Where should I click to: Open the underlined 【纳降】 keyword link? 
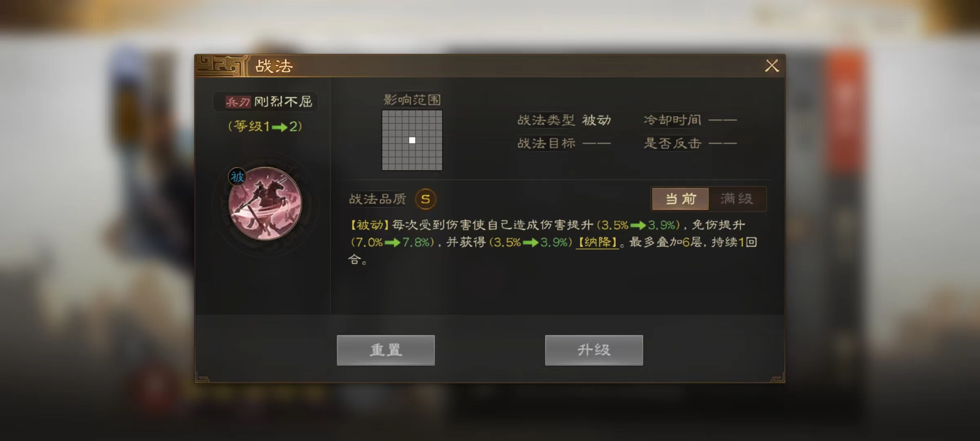pos(597,243)
